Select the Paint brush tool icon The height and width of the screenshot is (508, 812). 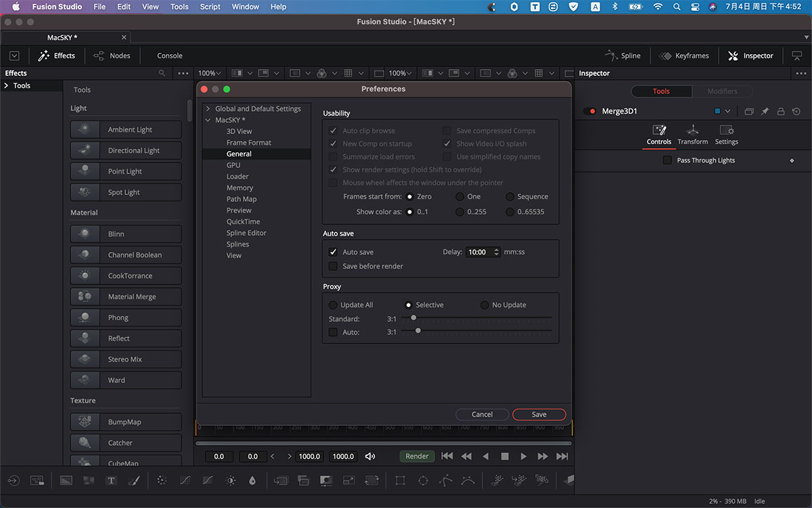[x=134, y=480]
